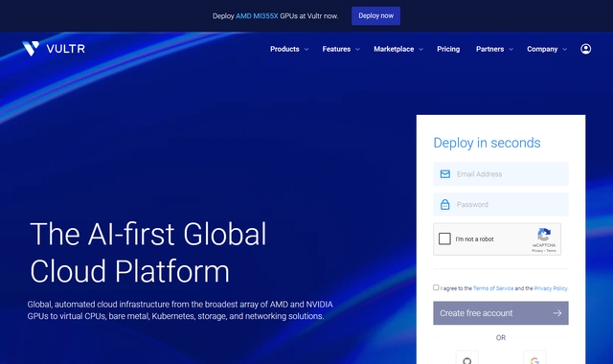Click Create free account
613x364 pixels.
click(x=501, y=313)
